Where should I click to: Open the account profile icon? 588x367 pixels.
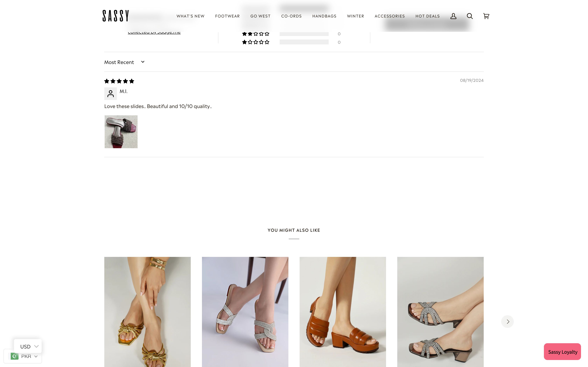[453, 16]
